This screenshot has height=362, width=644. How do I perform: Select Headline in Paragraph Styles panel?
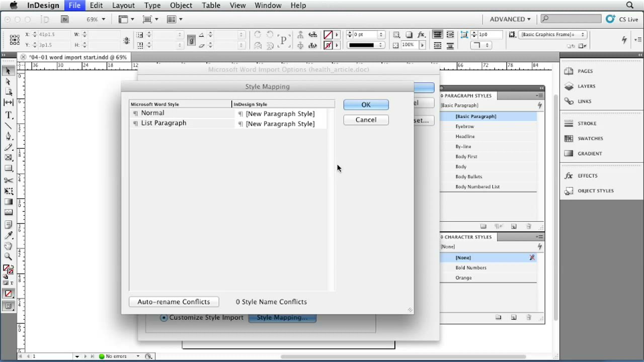point(489,136)
